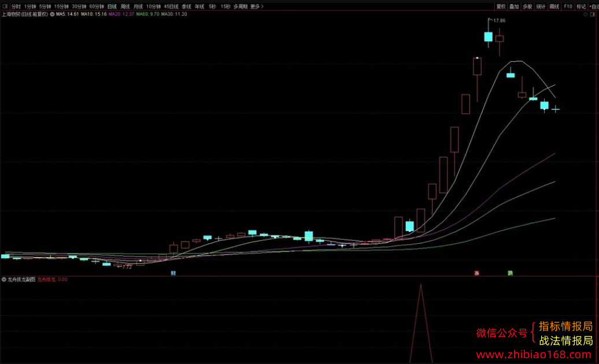Screen dimensions: 599x364
Task: Click the diamond icon at chart top right
Action: pos(585,14)
